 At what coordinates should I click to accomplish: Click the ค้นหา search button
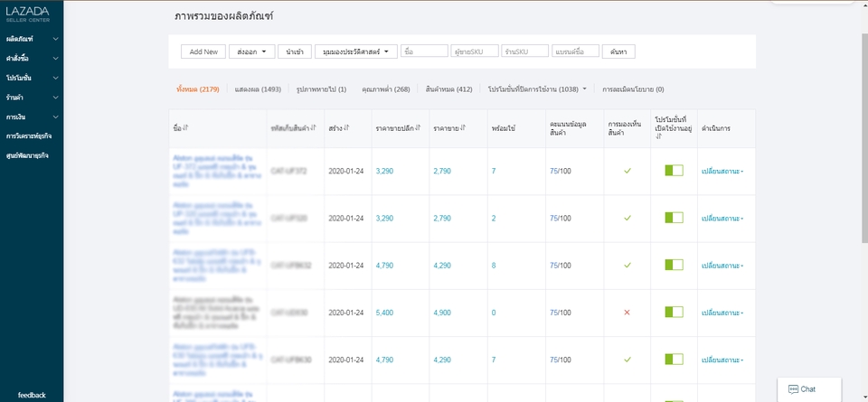pyautogui.click(x=618, y=51)
